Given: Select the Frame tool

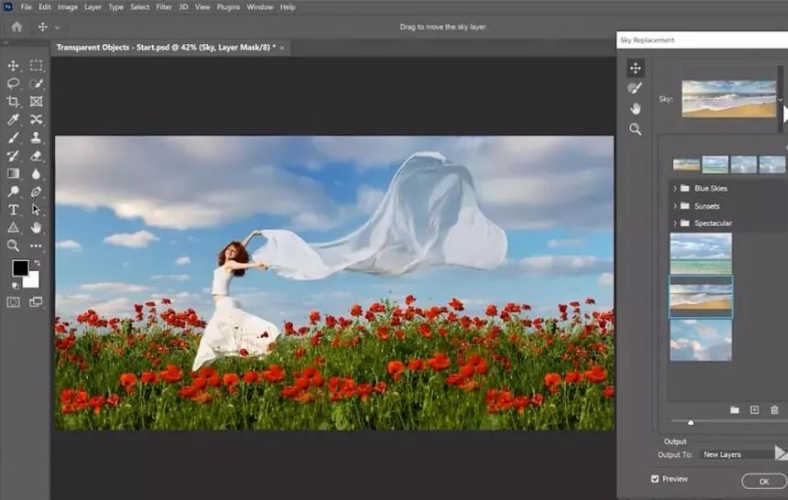Looking at the screenshot, I should tap(36, 102).
